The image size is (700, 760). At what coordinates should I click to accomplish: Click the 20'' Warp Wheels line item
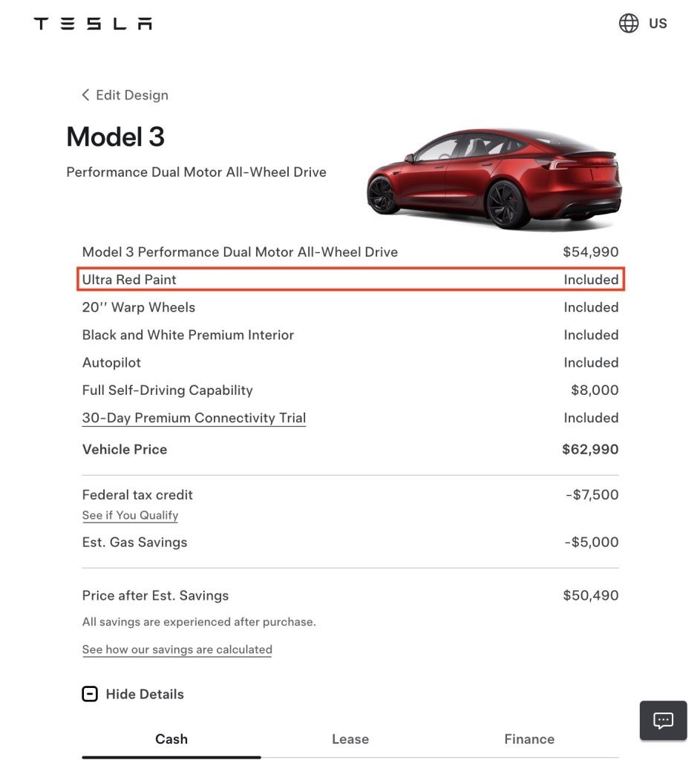139,307
